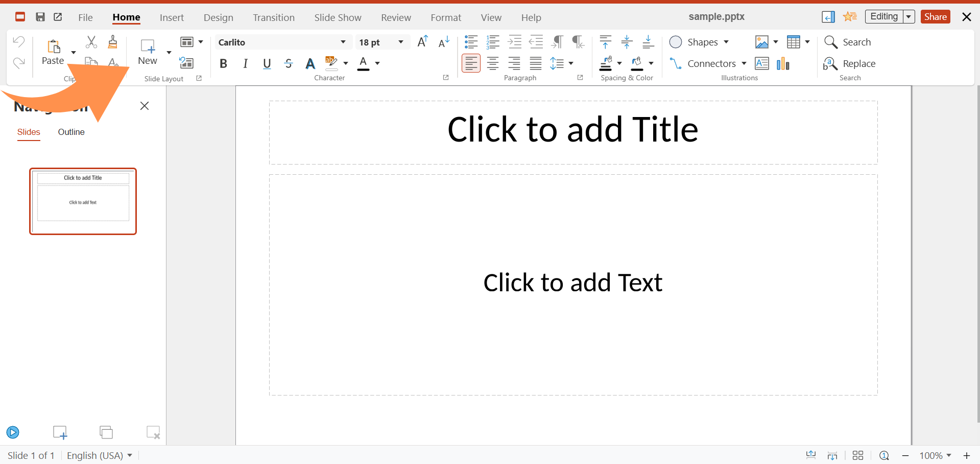
Task: Click the Editing mode button
Action: tap(884, 16)
